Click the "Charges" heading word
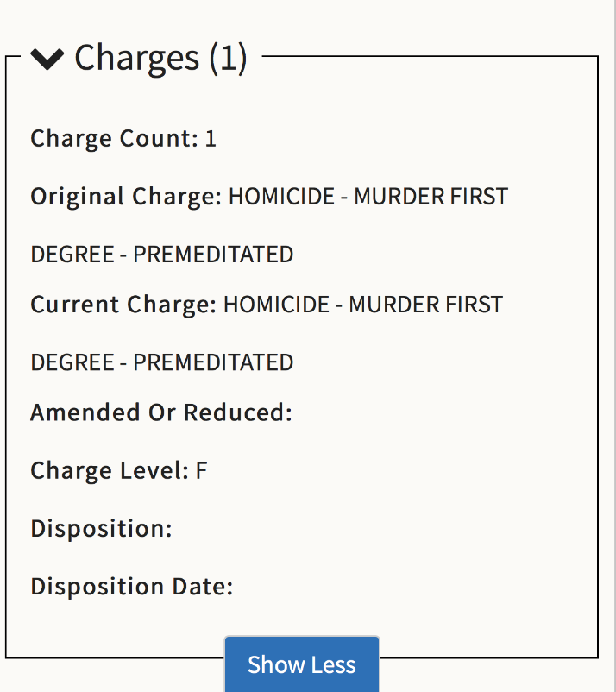This screenshot has height=692, width=616. tap(136, 58)
